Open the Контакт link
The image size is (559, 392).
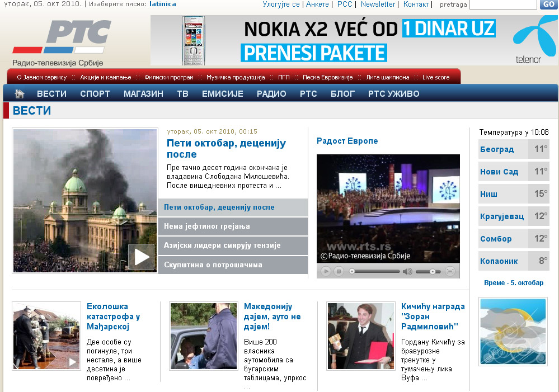[x=416, y=4]
